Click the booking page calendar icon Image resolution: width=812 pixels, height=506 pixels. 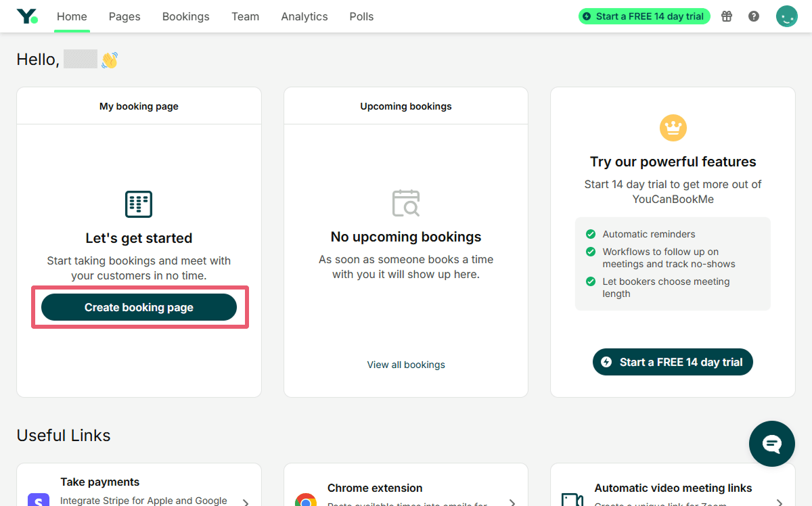[x=138, y=204]
